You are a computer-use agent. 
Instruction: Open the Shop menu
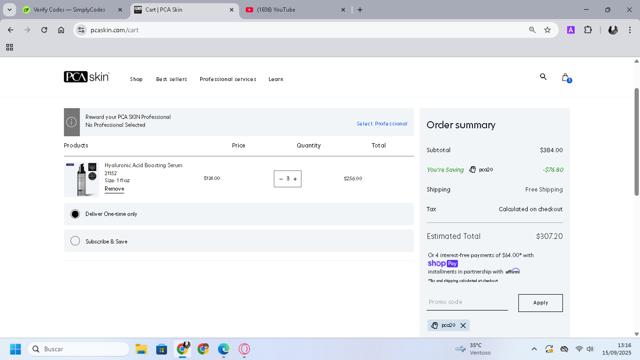pyautogui.click(x=136, y=79)
